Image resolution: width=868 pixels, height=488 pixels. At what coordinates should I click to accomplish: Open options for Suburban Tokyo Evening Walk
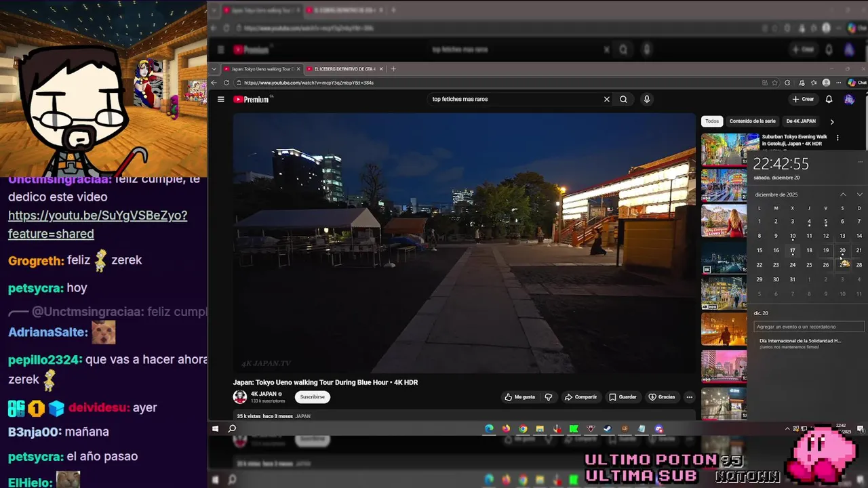[x=837, y=138]
